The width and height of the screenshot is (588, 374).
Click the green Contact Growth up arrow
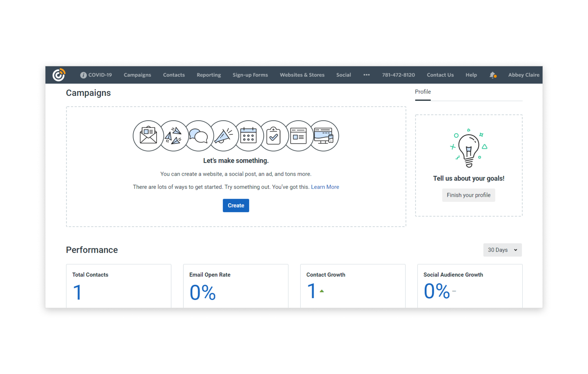(x=322, y=291)
